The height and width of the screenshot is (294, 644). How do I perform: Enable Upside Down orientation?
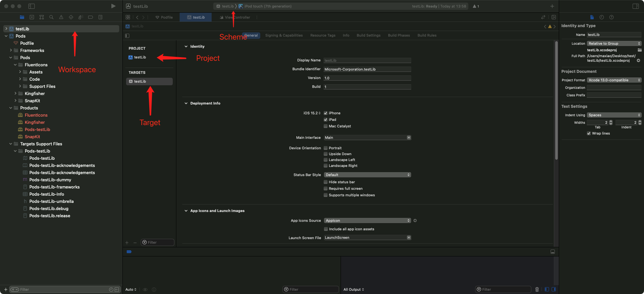326,154
